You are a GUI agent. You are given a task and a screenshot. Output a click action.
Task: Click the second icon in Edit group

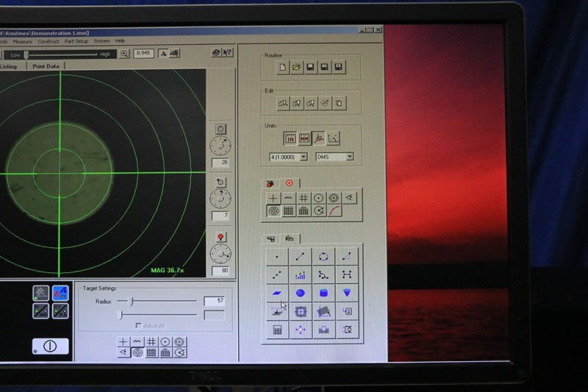pos(297,103)
